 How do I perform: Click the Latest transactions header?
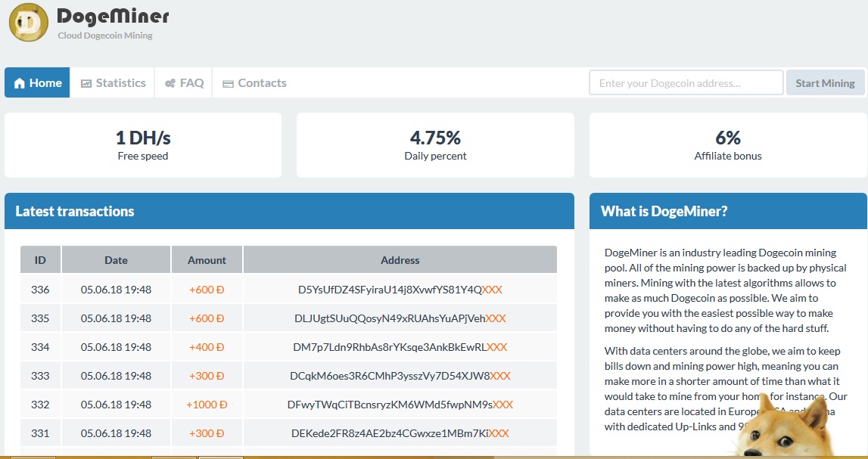[289, 211]
